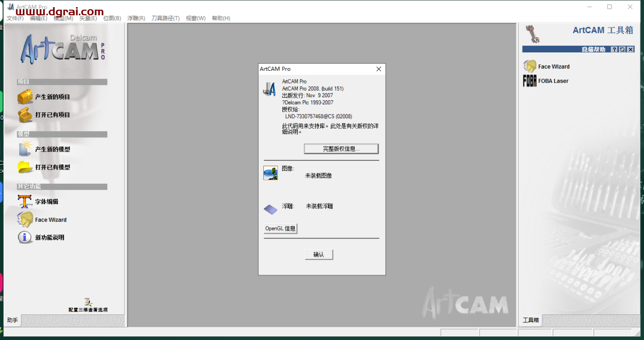Open the FOBA Laser tool in the toolbox
The image size is (644, 340).
tap(530, 81)
